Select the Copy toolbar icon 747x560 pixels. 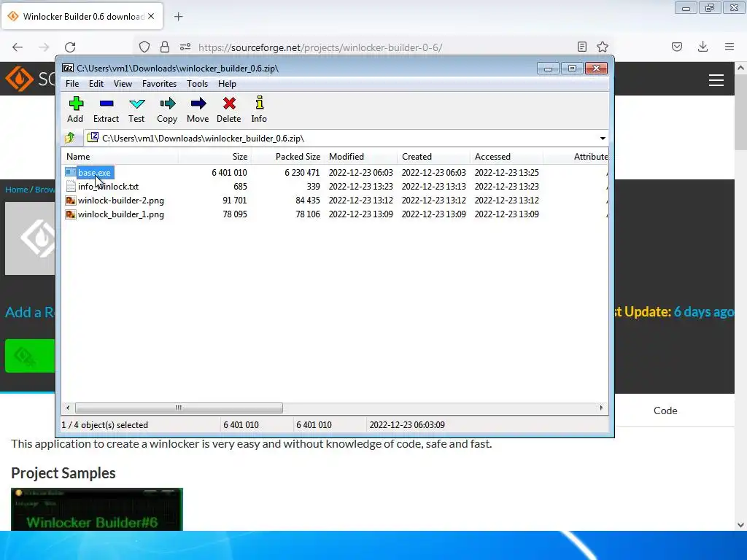[x=167, y=104]
